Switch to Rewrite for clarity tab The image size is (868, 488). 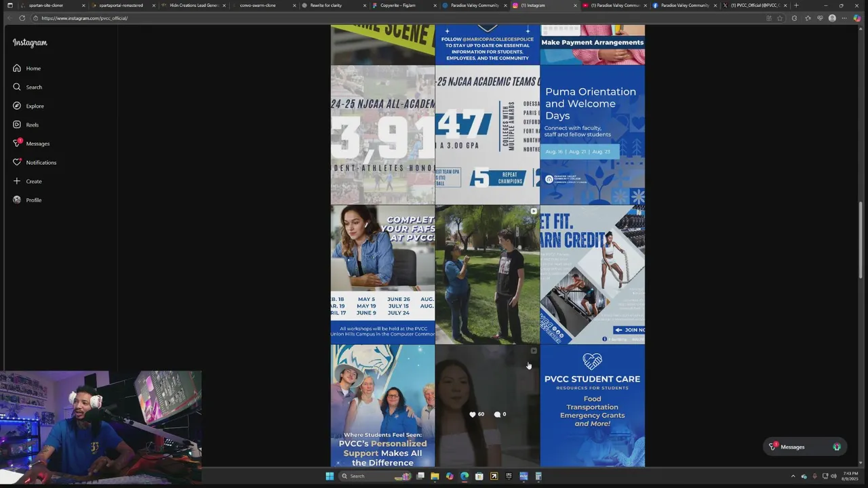click(x=333, y=5)
